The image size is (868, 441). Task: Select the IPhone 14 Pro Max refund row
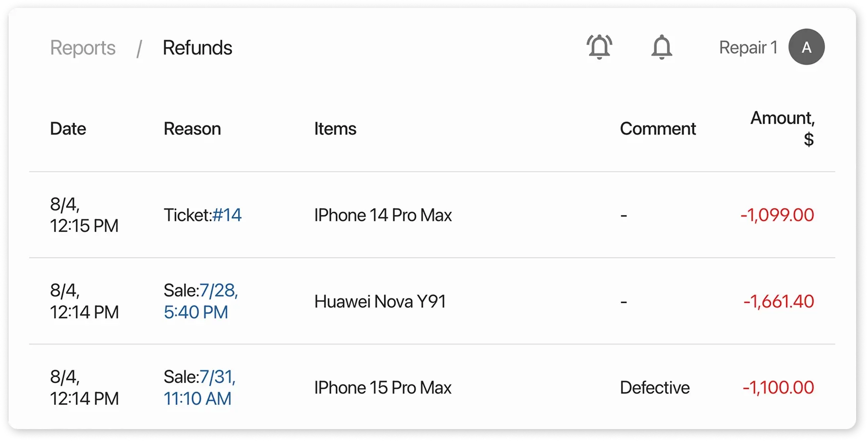pos(383,215)
